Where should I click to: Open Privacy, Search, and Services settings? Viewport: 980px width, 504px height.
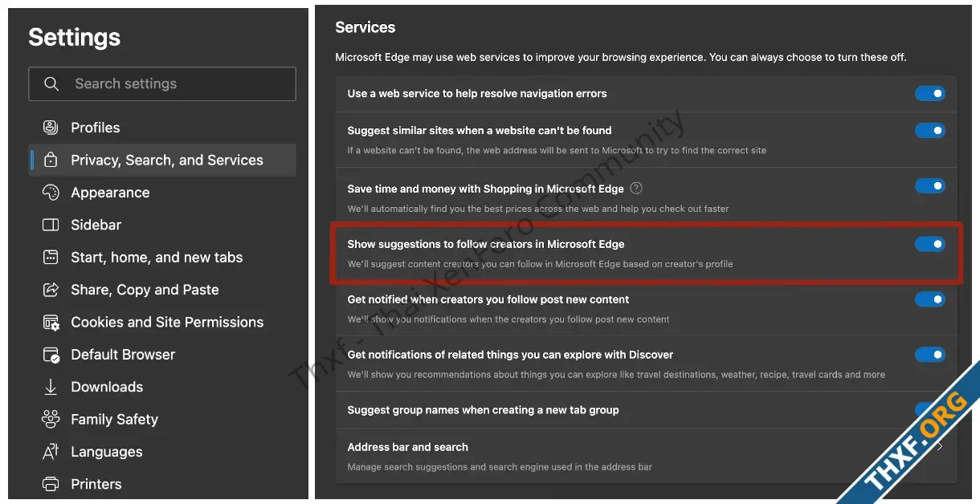click(x=162, y=160)
